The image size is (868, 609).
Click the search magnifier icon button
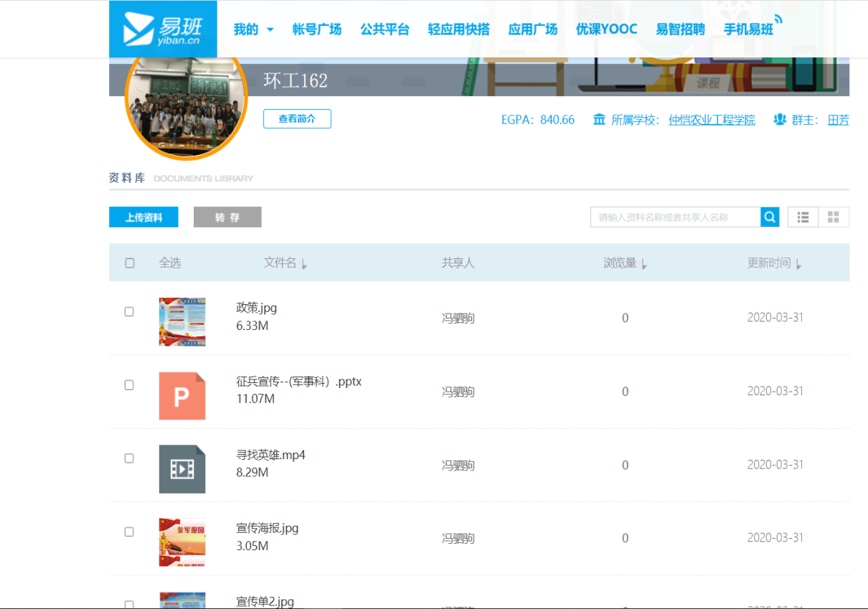tap(770, 217)
